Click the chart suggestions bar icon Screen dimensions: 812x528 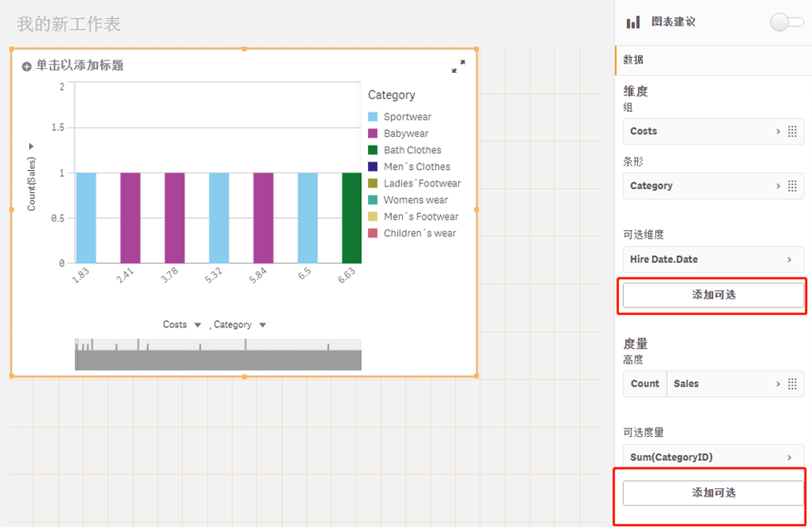(633, 22)
